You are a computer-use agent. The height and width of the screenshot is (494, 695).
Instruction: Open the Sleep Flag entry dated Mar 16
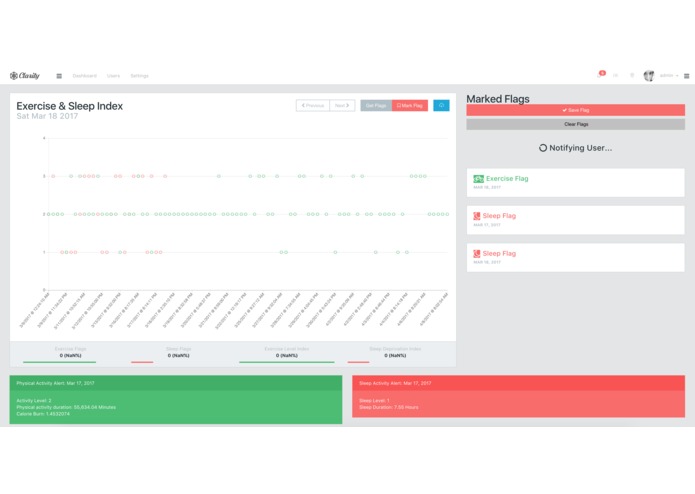pyautogui.click(x=575, y=257)
